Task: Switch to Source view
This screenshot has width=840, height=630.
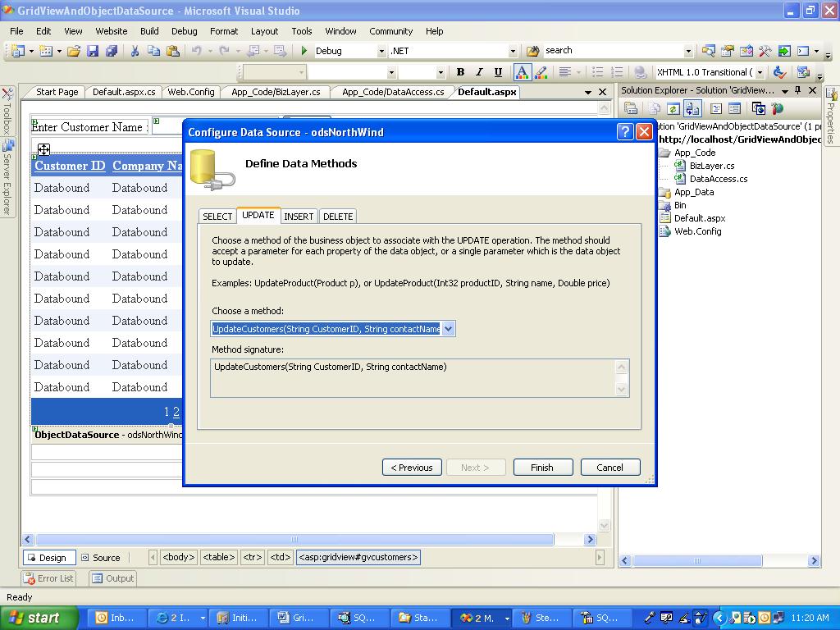Action: tap(101, 558)
